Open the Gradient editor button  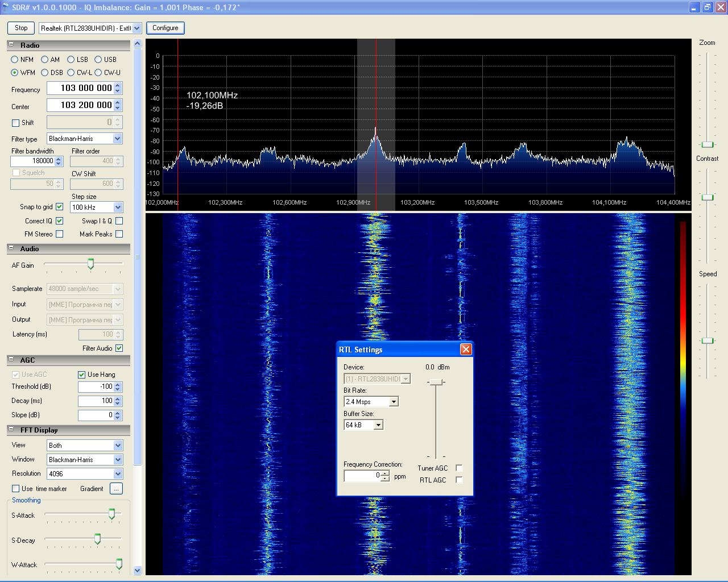point(116,489)
